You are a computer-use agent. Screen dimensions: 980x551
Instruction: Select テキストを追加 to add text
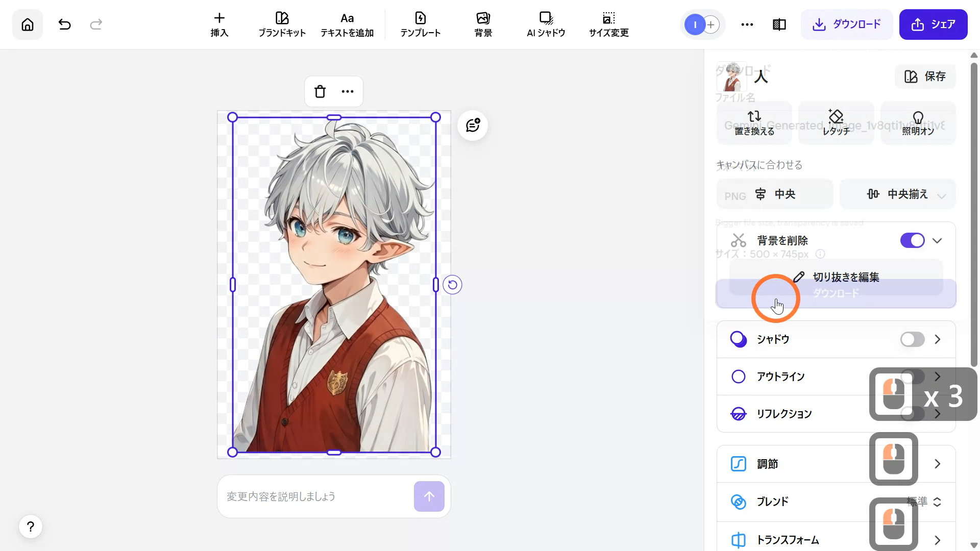[347, 24]
